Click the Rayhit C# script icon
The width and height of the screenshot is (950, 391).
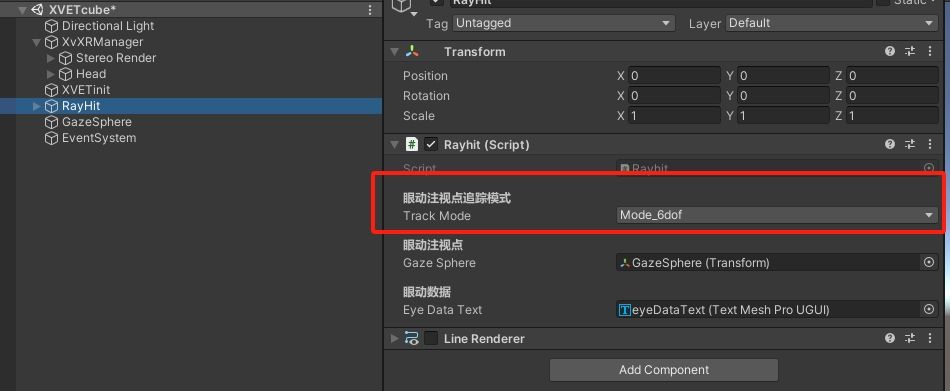(412, 144)
